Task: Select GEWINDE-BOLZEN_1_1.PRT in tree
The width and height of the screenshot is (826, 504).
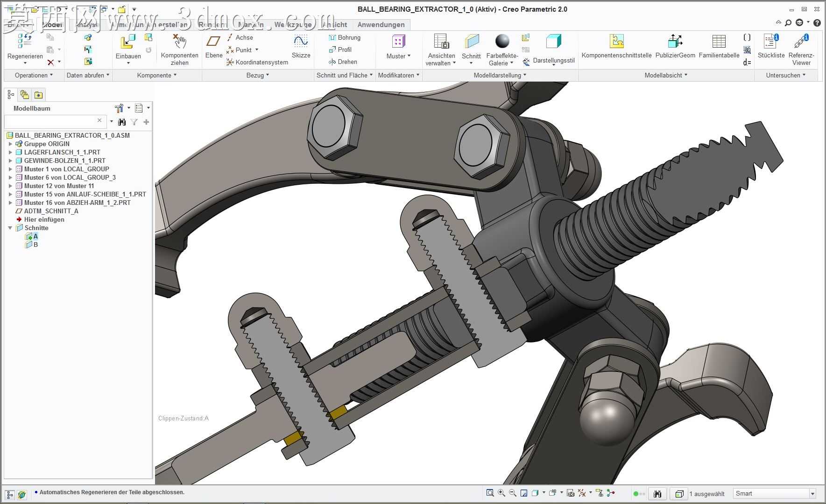Action: [61, 161]
